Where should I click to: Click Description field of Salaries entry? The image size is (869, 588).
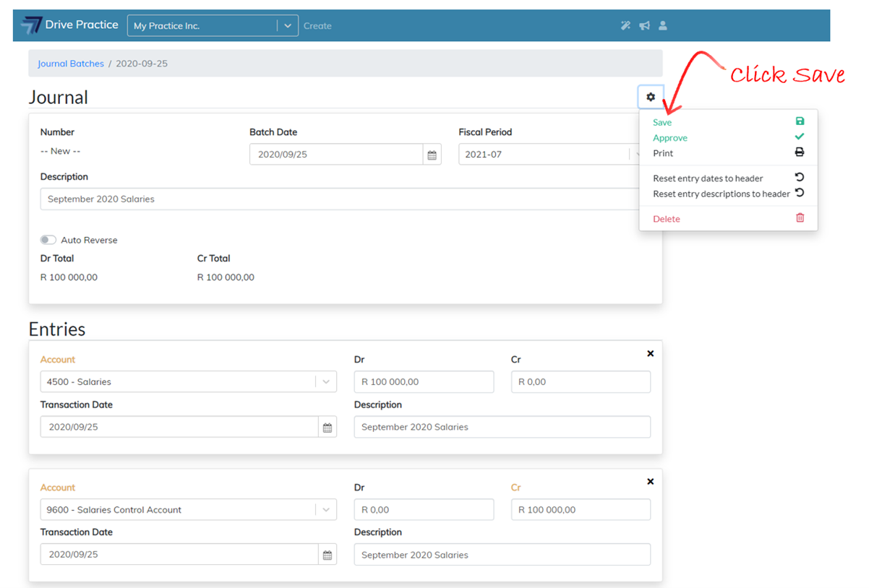[x=502, y=427]
